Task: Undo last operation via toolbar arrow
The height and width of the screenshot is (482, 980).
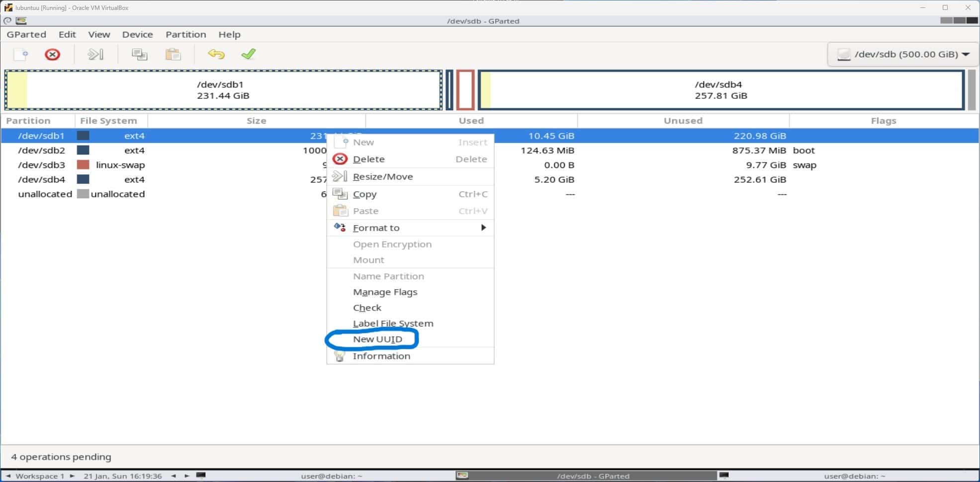Action: point(216,54)
